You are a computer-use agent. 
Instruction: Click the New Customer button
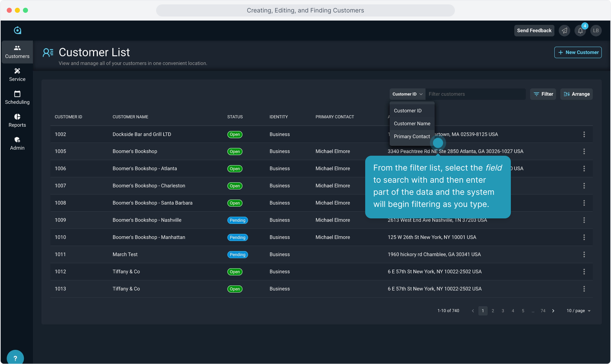click(x=578, y=52)
